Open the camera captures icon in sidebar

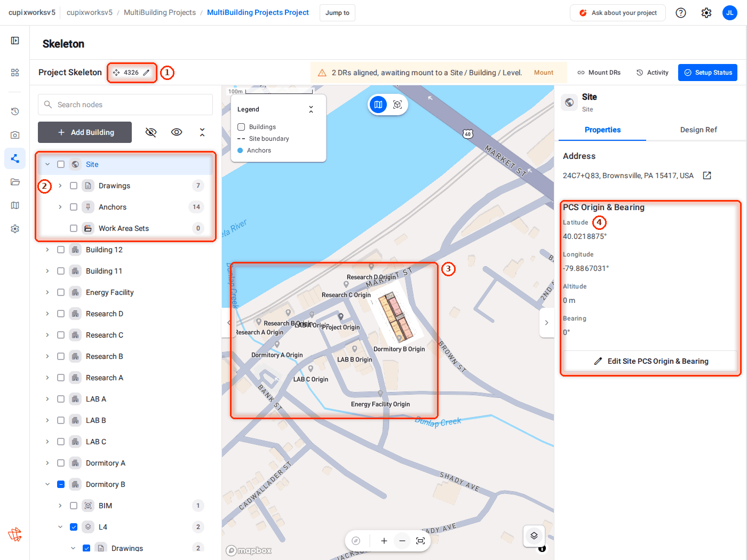(15, 135)
